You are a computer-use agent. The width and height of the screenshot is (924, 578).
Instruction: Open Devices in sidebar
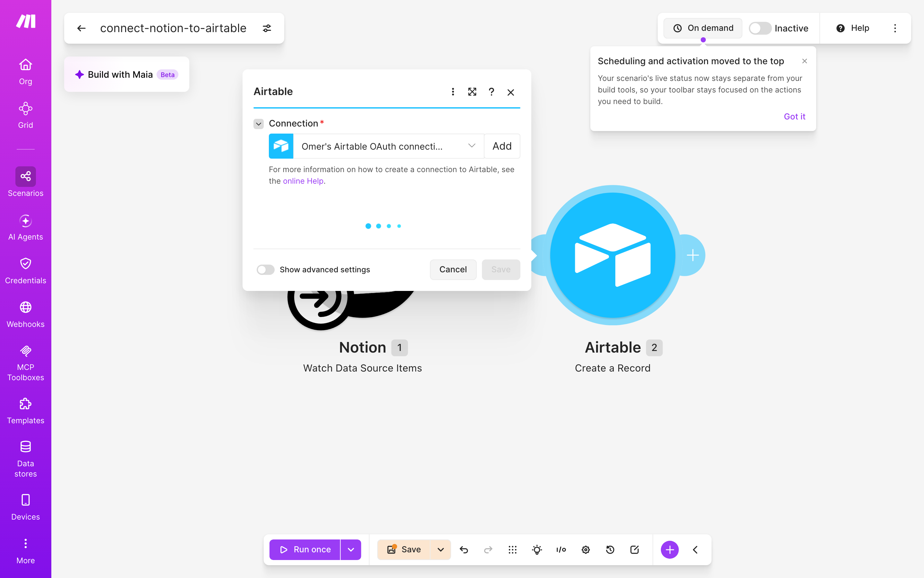(x=26, y=507)
